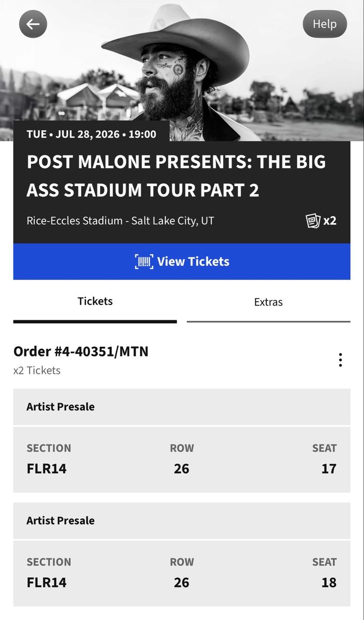Tap the first Artist Presale header
Viewport: 364px width, 620px height.
point(182,407)
